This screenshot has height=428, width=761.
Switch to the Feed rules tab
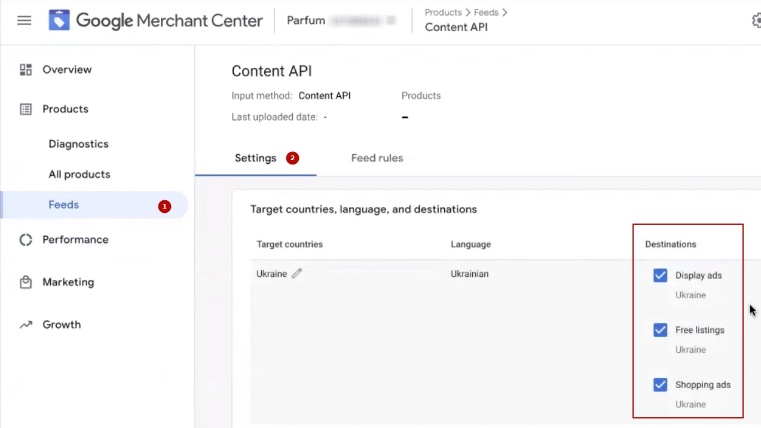click(x=376, y=158)
